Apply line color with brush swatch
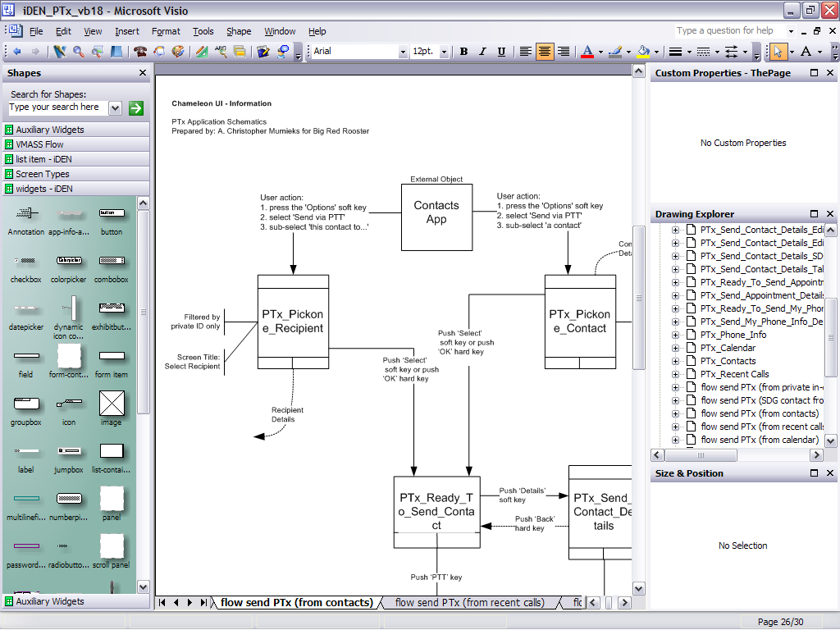 pyautogui.click(x=615, y=52)
